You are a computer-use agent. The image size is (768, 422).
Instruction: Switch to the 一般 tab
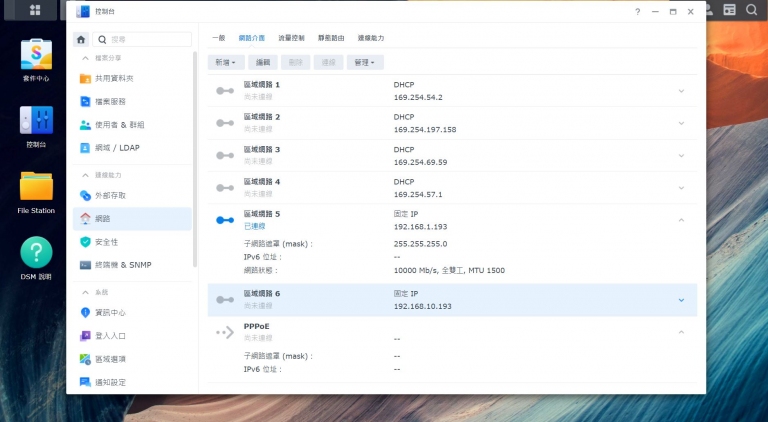click(x=218, y=38)
